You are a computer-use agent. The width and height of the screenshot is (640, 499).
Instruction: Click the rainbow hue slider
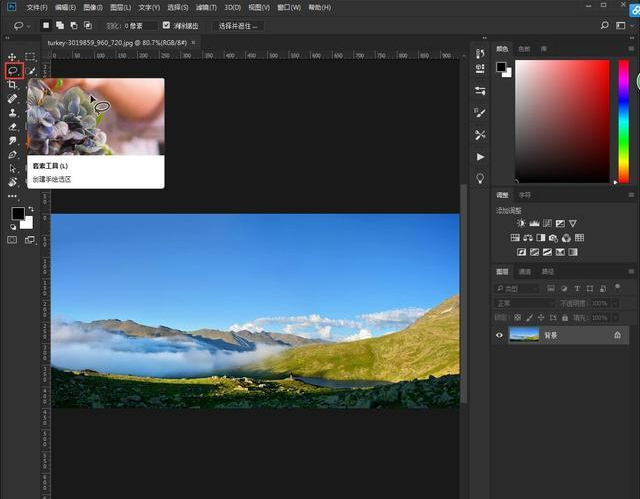[622, 120]
